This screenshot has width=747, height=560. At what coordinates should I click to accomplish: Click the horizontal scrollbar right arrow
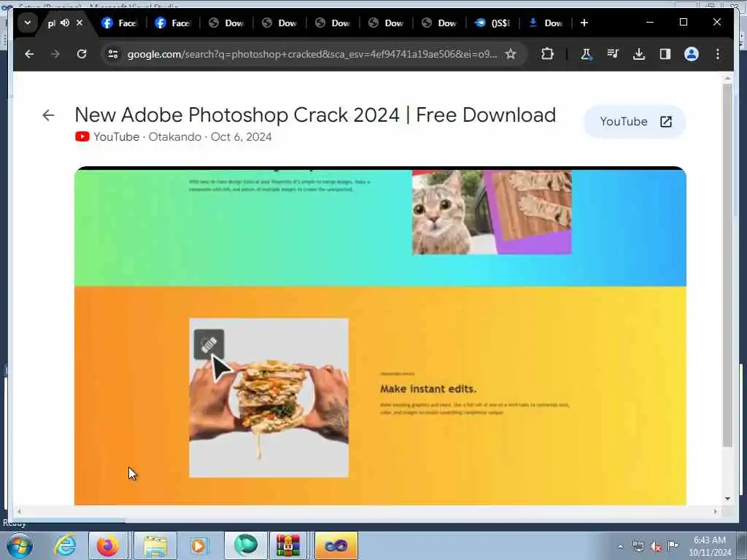point(715,511)
